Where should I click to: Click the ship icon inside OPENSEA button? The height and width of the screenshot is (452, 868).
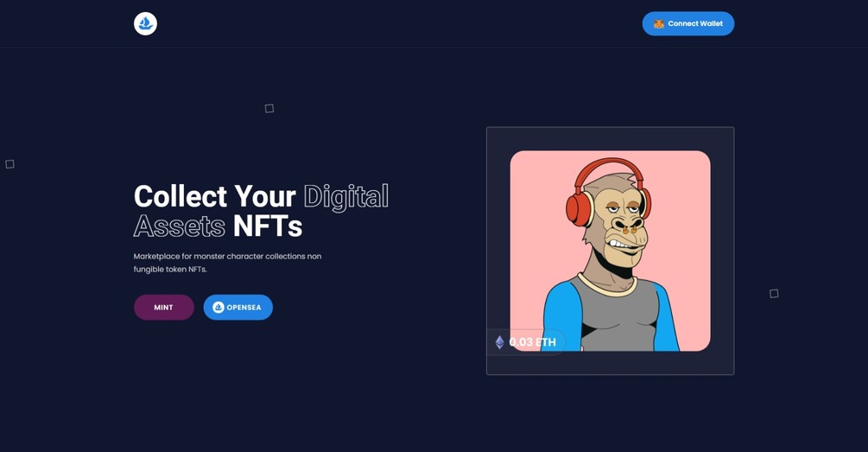click(x=219, y=308)
